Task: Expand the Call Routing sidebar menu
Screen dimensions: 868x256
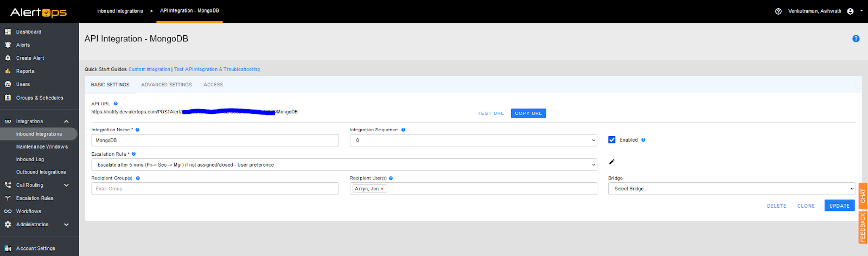Action: point(66,185)
